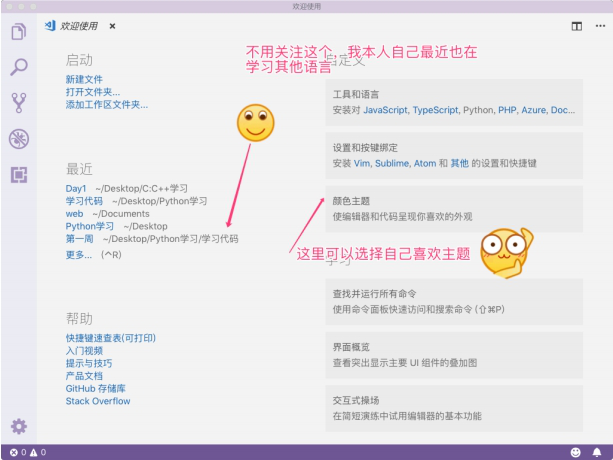Open the 界面概览 card

[454, 355]
